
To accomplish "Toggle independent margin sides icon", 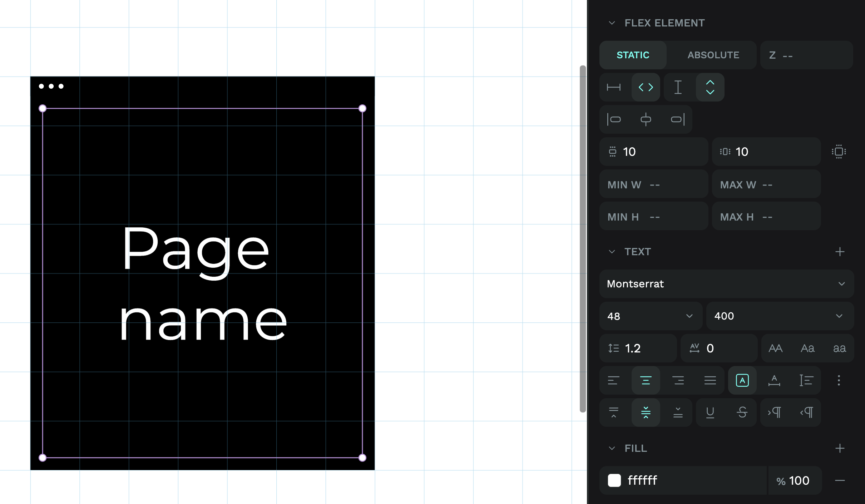I will [839, 152].
